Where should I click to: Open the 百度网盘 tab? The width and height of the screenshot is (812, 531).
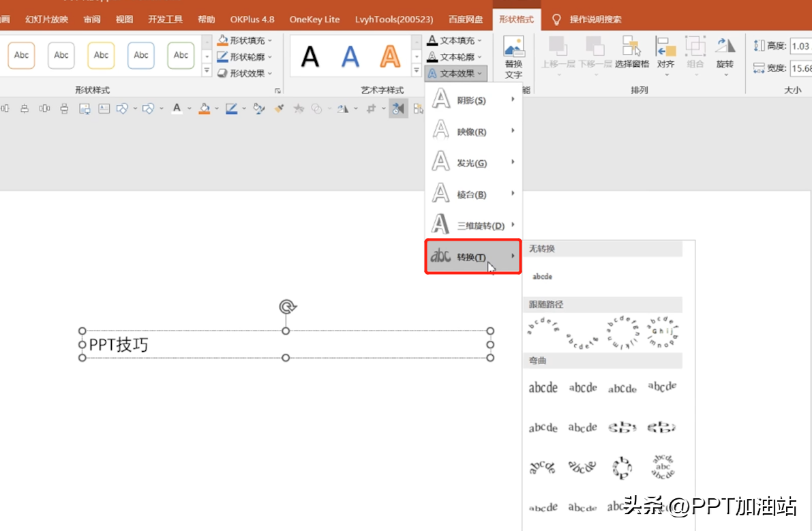pos(466,19)
